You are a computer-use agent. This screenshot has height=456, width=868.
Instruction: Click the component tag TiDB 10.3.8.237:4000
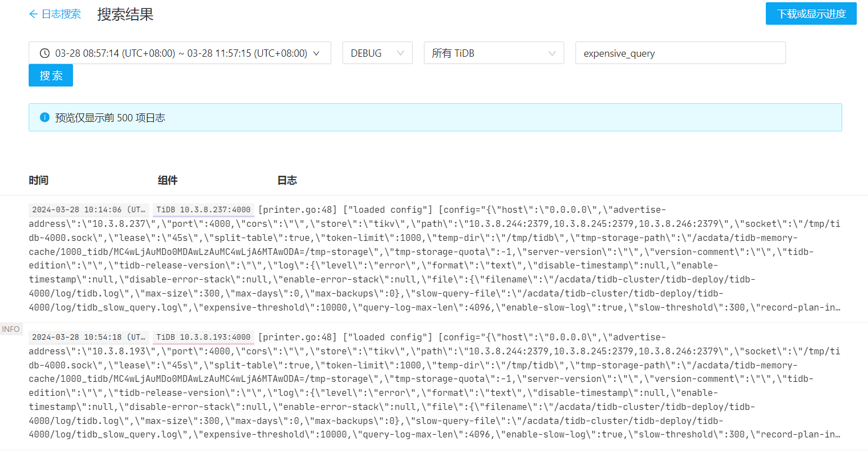pyautogui.click(x=203, y=210)
